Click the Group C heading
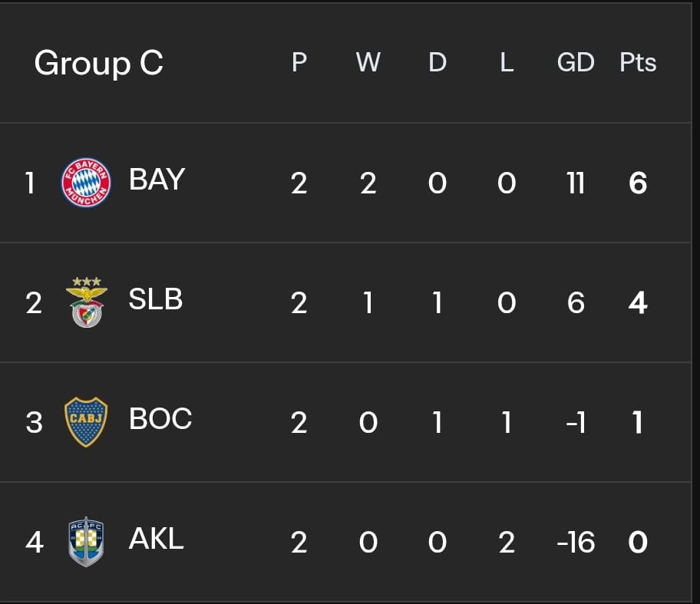 (x=99, y=64)
